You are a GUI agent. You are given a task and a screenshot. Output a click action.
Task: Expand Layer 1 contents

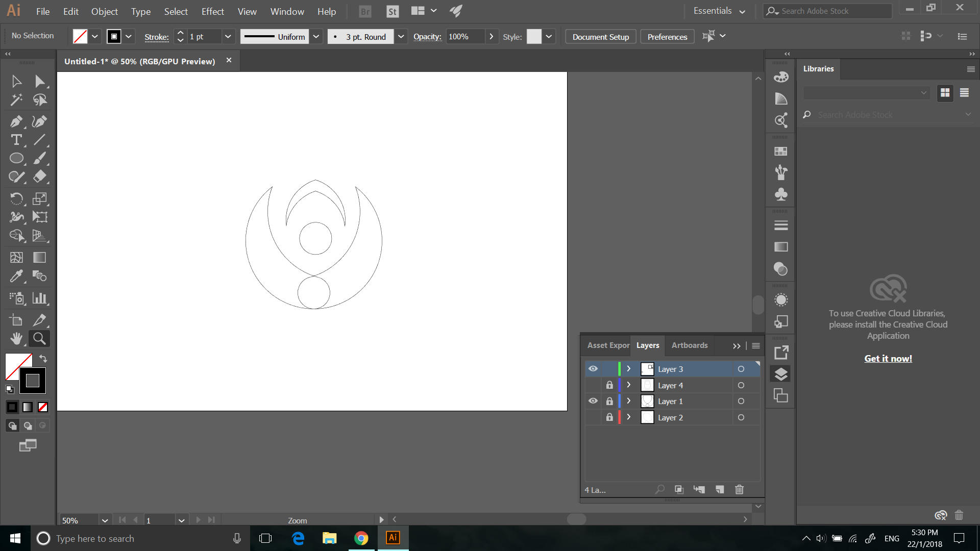(x=628, y=401)
